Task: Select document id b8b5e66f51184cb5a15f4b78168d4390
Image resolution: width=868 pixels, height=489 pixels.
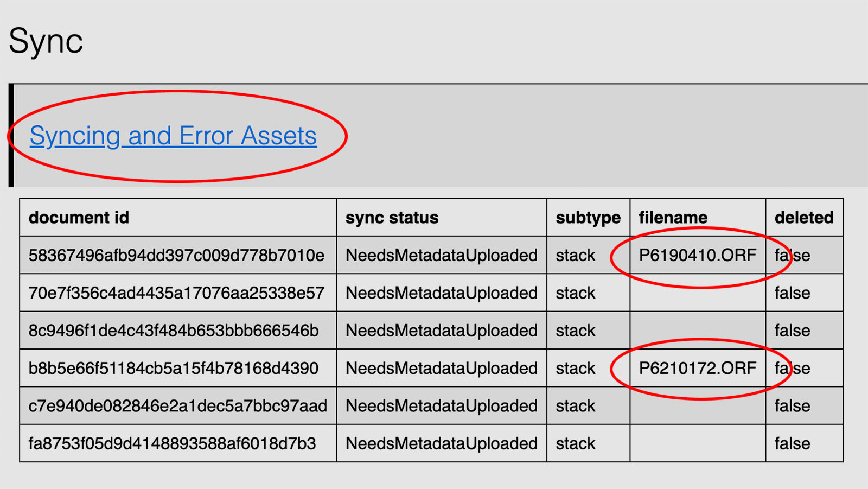Action: 173,368
